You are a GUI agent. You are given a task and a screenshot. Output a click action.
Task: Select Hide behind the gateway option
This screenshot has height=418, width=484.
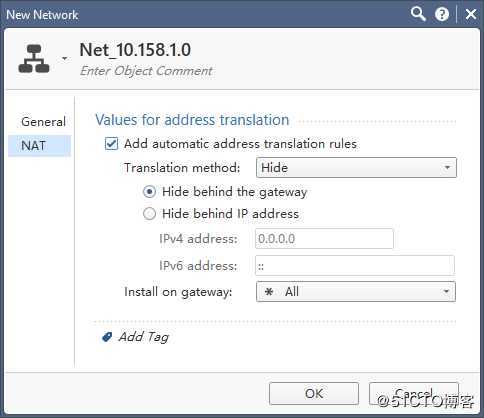(x=149, y=192)
